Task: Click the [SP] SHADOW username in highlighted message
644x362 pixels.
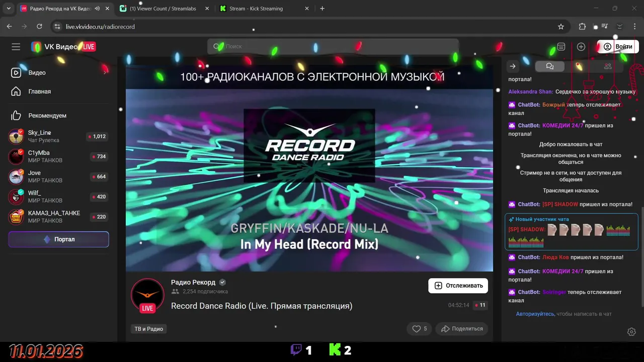Action: (527, 229)
